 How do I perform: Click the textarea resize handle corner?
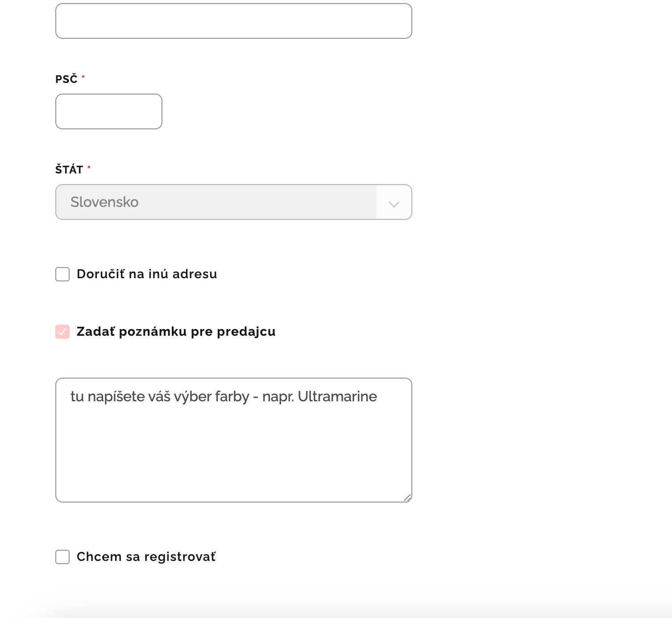click(x=407, y=498)
